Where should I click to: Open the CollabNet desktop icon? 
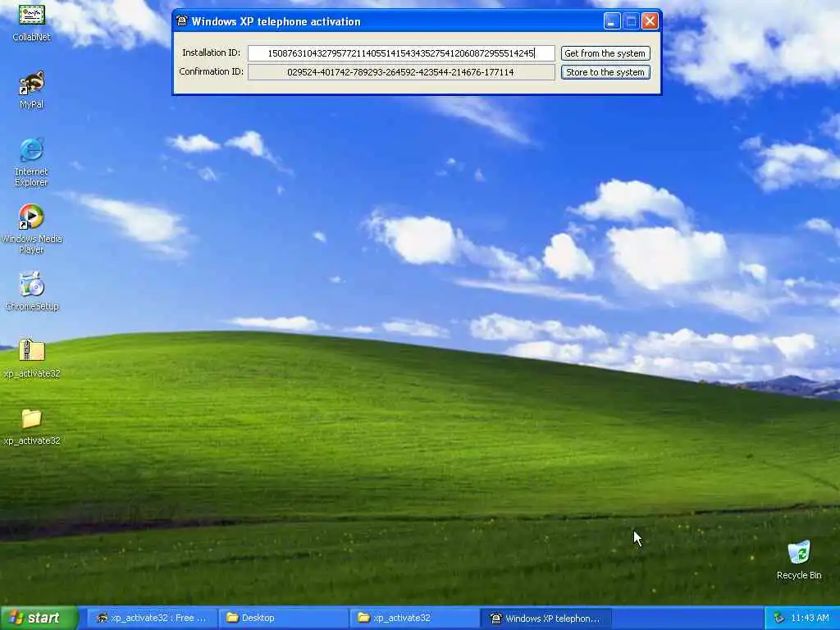click(32, 17)
